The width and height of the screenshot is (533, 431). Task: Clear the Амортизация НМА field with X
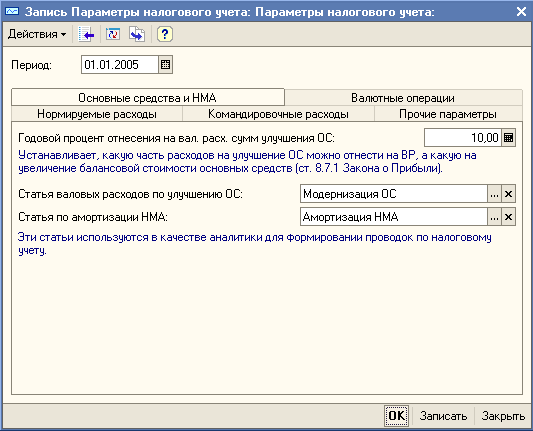[x=509, y=217]
